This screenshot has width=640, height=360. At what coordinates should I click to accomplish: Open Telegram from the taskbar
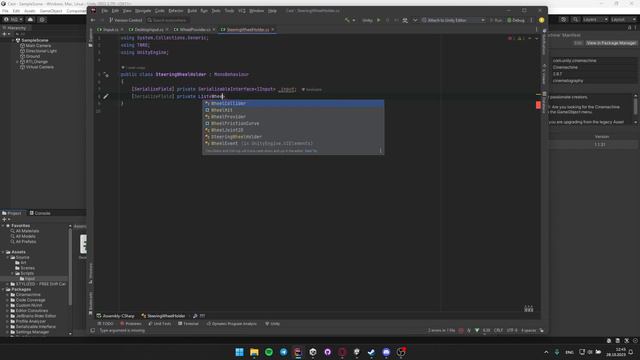[283, 352]
